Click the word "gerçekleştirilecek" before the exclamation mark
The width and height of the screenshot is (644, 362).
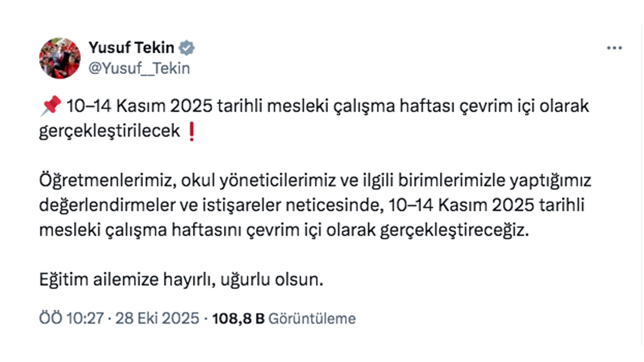109,131
